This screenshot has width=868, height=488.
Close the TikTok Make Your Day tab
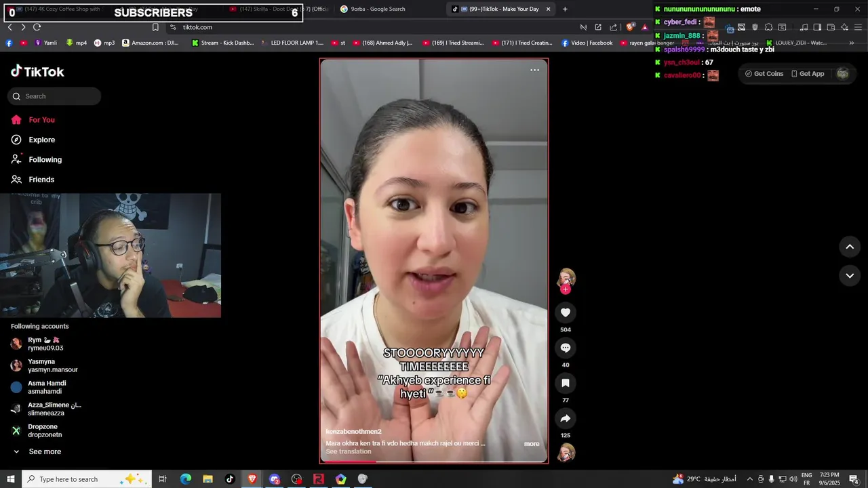[548, 9]
